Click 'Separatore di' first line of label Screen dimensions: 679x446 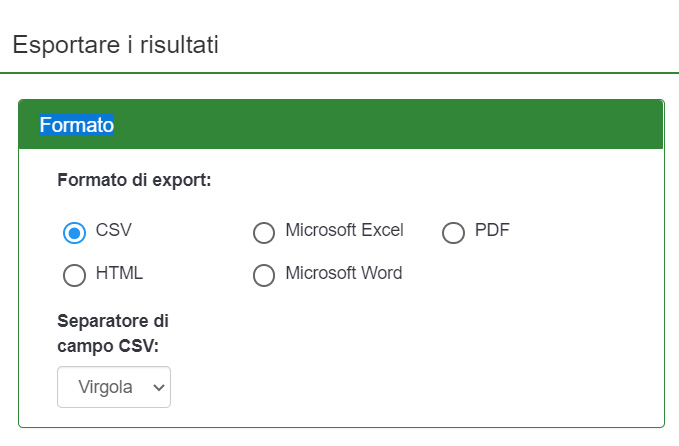coord(113,322)
